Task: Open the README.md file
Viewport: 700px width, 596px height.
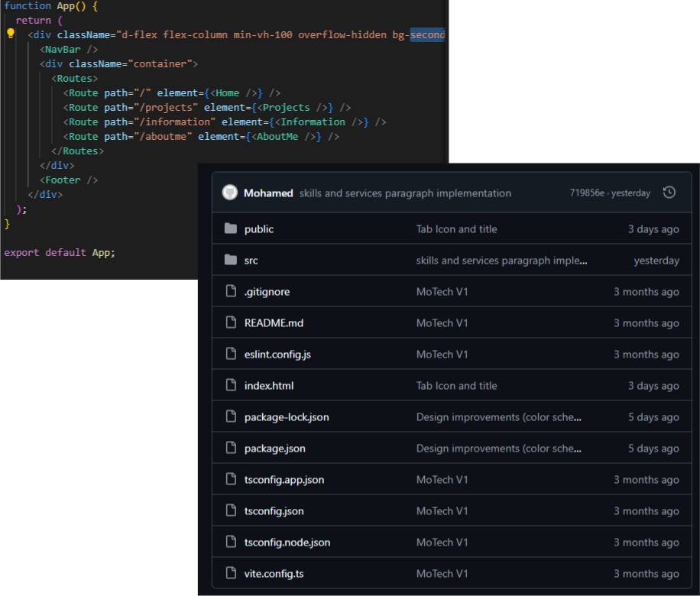Action: (274, 322)
